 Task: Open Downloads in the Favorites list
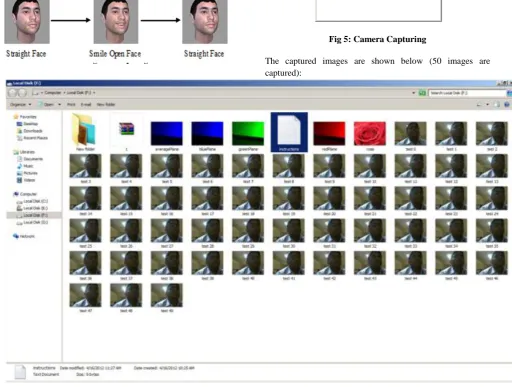[x=30, y=131]
